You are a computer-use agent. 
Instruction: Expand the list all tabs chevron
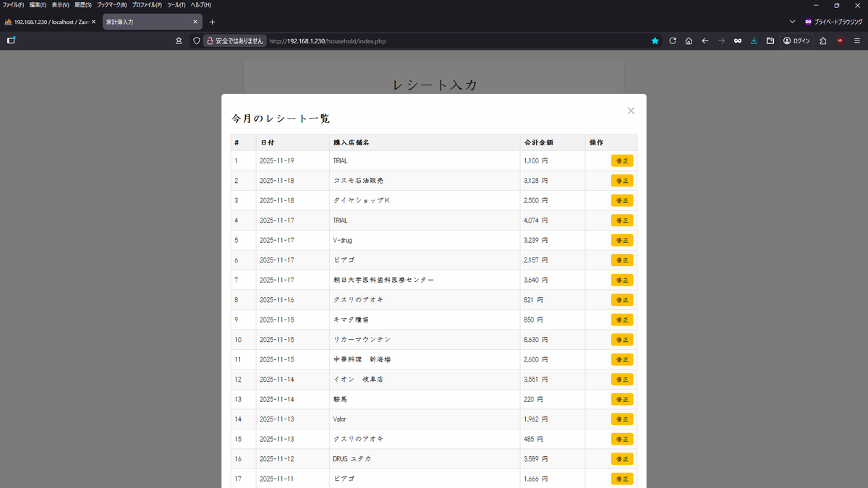(792, 22)
